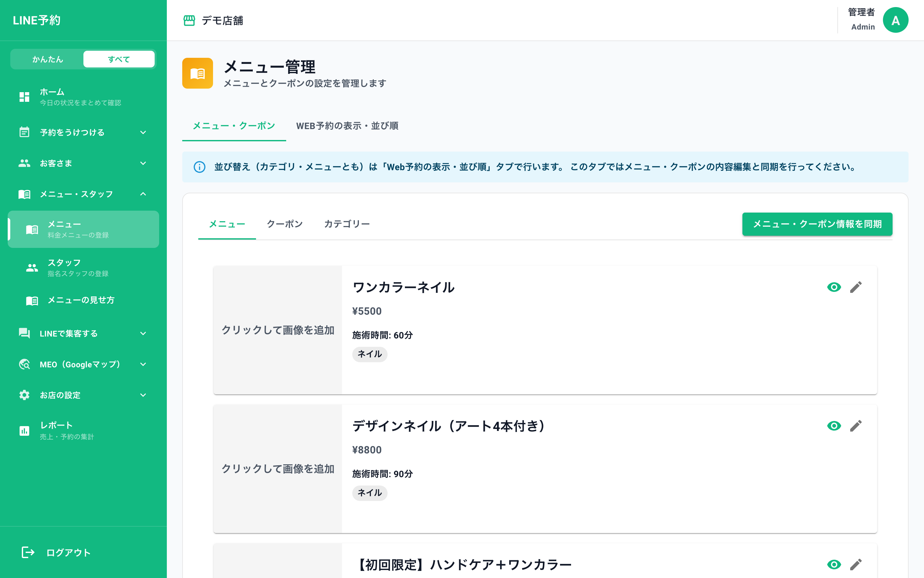Switch sidebar mode to かんたん
Viewport: 924px width, 578px height.
[47, 59]
